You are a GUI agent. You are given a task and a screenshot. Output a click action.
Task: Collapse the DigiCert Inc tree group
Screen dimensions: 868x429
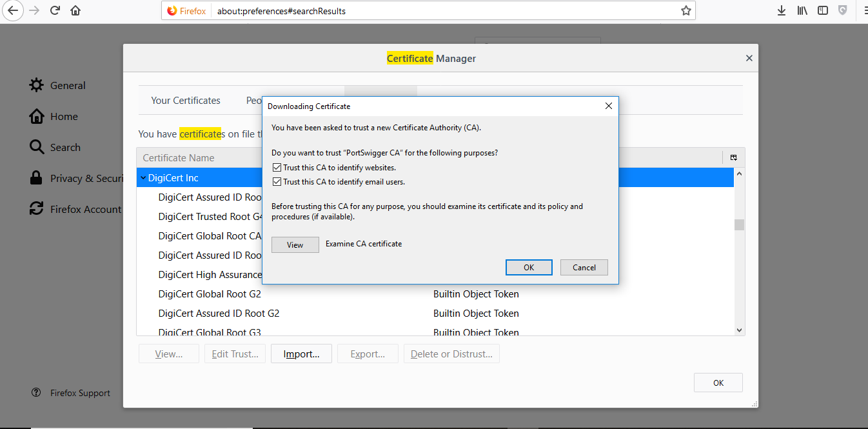point(143,177)
